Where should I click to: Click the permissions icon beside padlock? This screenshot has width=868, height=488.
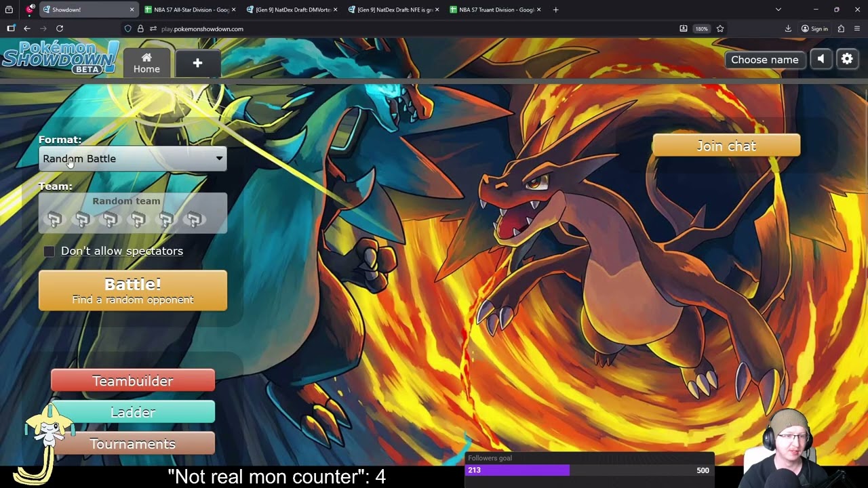(x=153, y=28)
